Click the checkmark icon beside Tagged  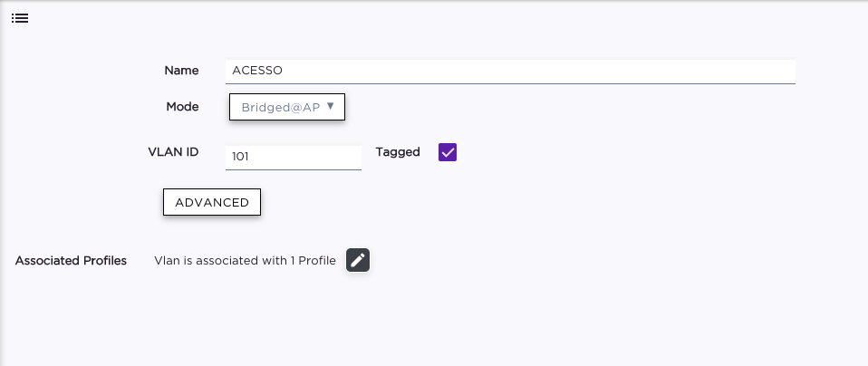pyautogui.click(x=448, y=152)
